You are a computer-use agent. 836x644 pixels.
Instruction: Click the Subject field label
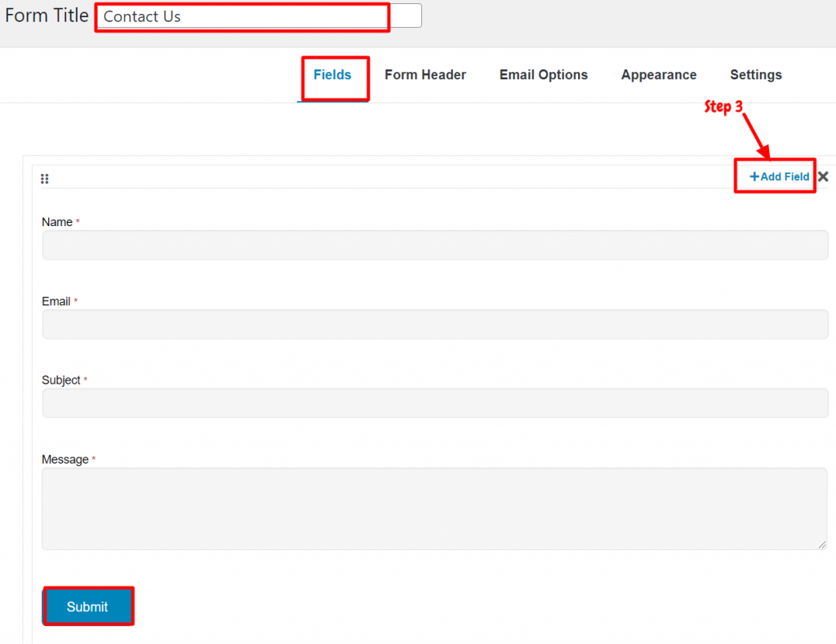point(60,380)
